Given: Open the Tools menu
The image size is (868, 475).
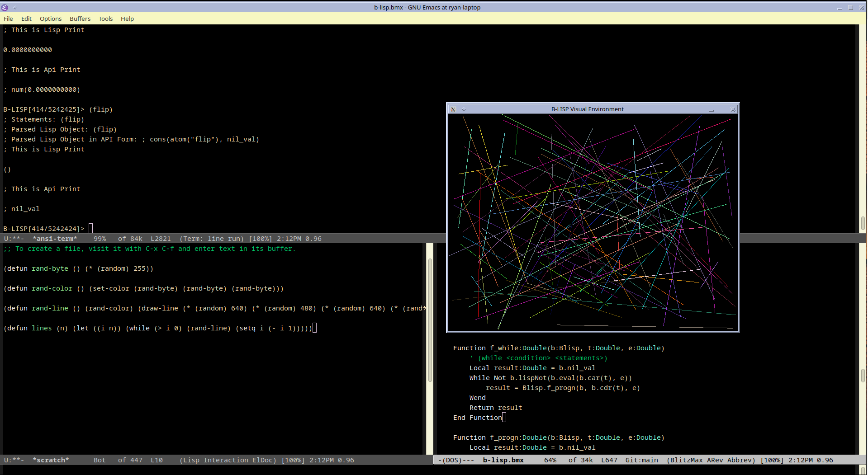Looking at the screenshot, I should pos(105,19).
